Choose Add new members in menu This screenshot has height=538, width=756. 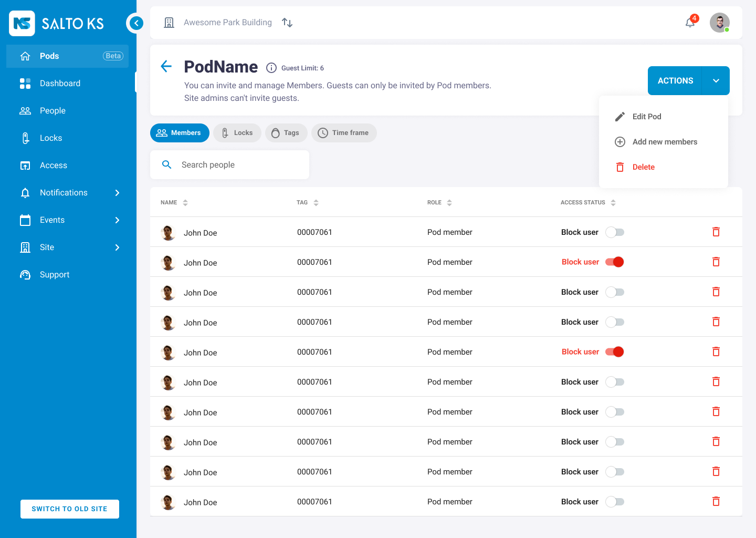point(664,142)
